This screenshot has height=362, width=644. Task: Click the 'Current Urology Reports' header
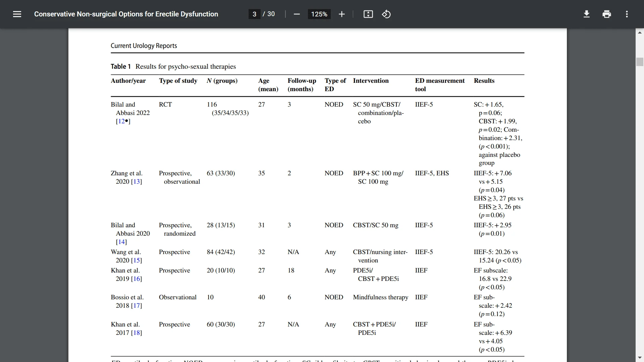(144, 46)
